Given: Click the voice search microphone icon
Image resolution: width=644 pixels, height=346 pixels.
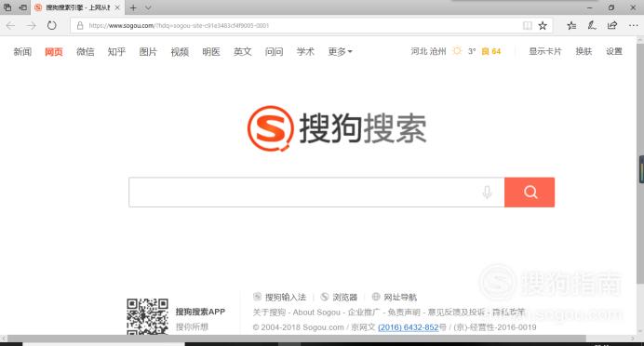Looking at the screenshot, I should tap(487, 193).
